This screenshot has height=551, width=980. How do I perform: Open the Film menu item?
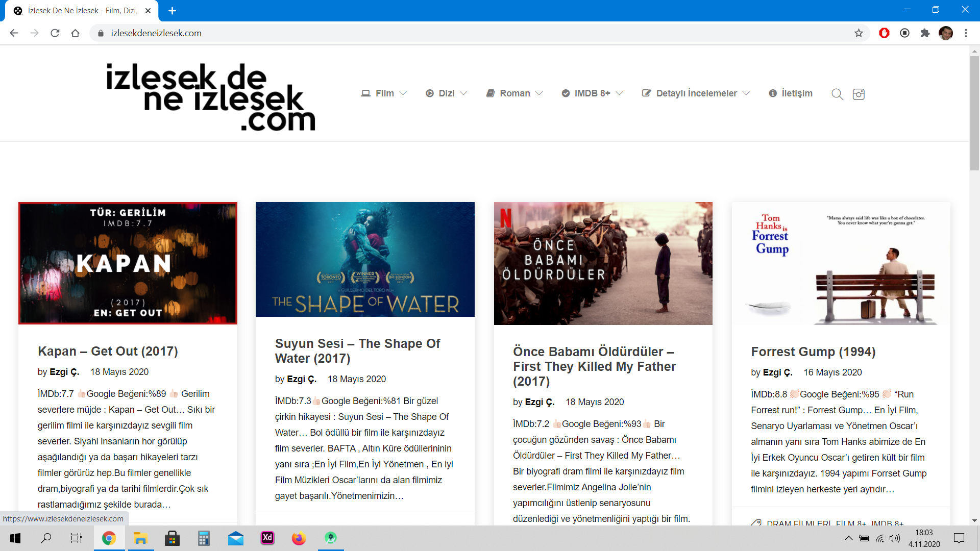[x=384, y=93]
